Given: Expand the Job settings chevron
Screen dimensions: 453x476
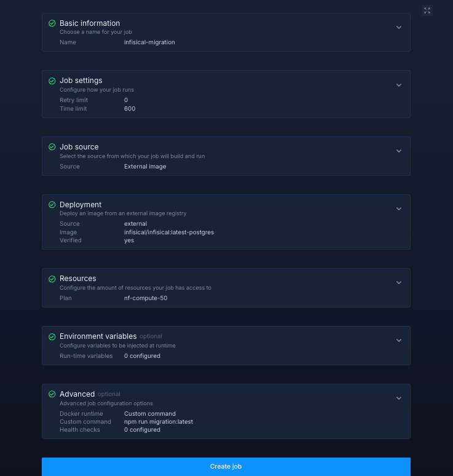Looking at the screenshot, I should coord(398,85).
